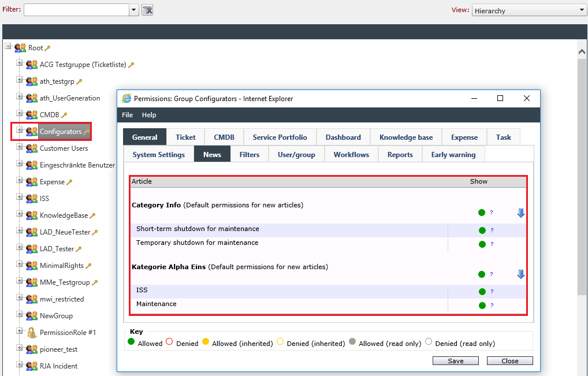Click the key icon beside Root
The height and width of the screenshot is (376, 588).
(x=47, y=48)
